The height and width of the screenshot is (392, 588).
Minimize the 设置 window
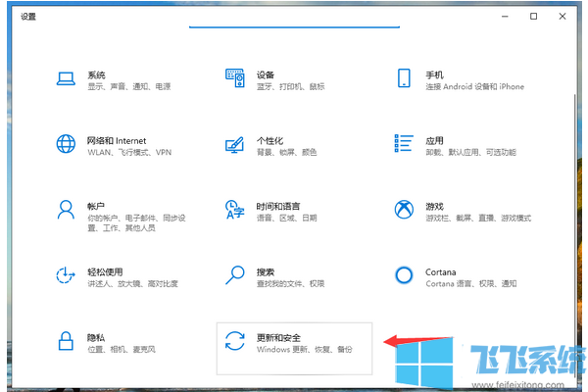[505, 16]
